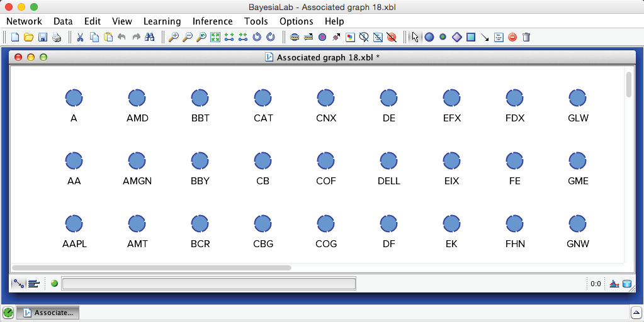
Task: Click the horizontal scrollbar thumb
Action: pos(152,268)
